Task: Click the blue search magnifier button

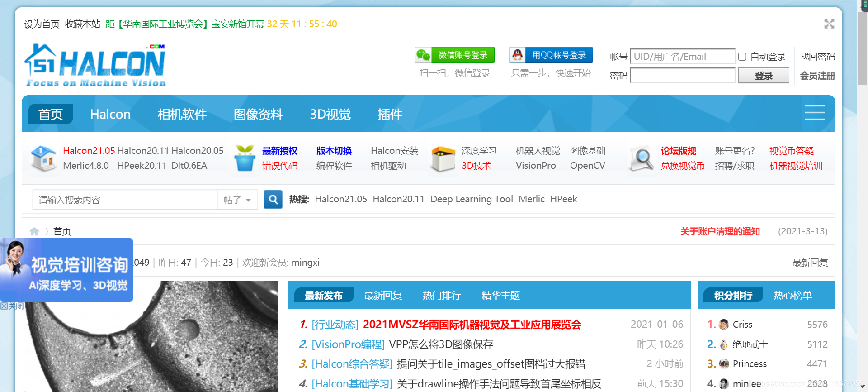Action: (273, 200)
